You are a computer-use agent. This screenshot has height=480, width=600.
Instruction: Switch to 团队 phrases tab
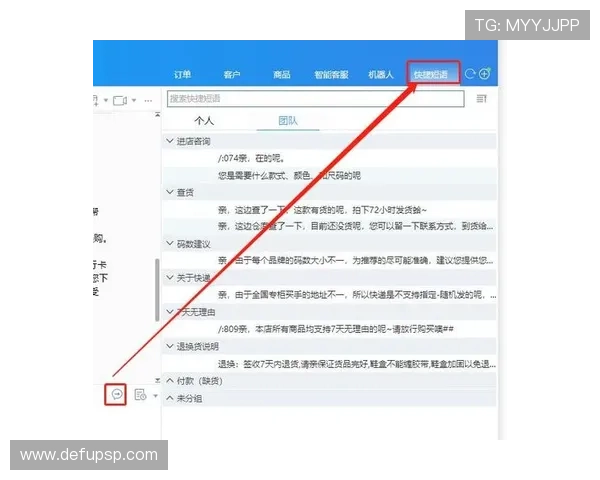point(288,121)
